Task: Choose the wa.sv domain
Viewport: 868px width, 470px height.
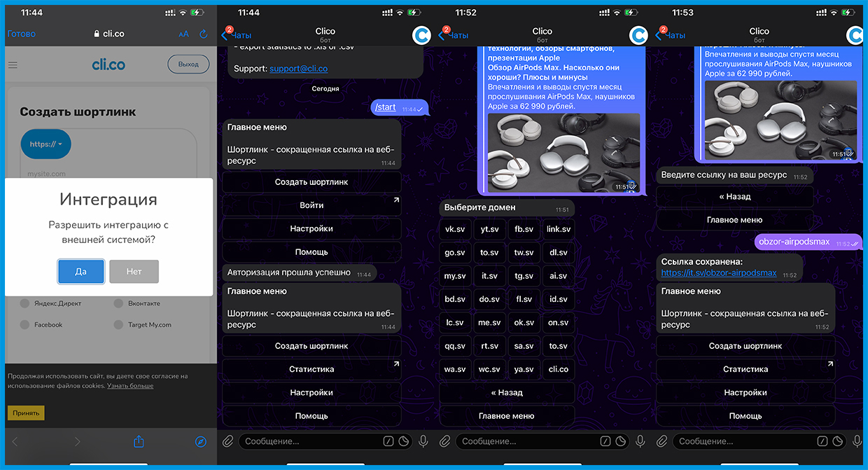Action: [x=455, y=369]
